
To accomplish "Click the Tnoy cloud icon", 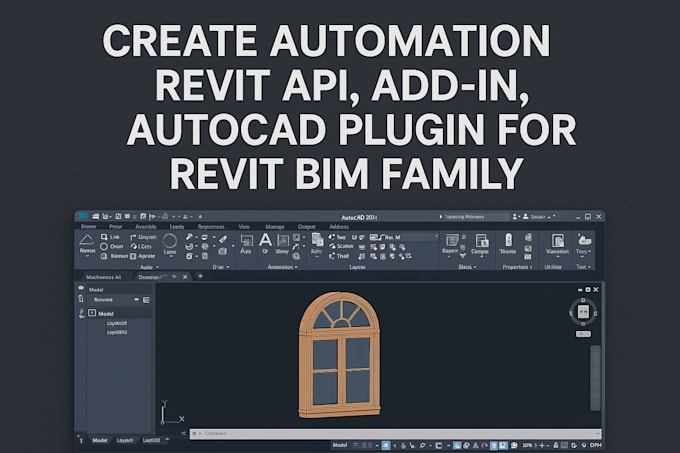I will (x=584, y=240).
